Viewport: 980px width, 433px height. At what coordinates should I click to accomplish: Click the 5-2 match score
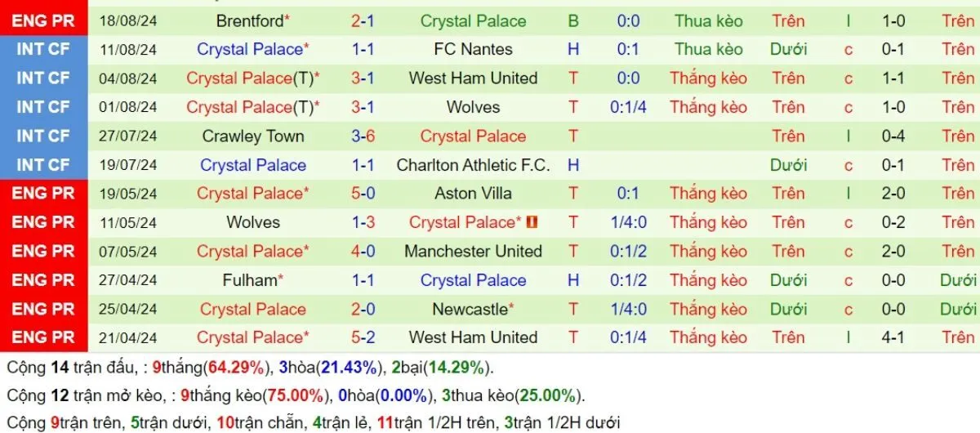[363, 337]
